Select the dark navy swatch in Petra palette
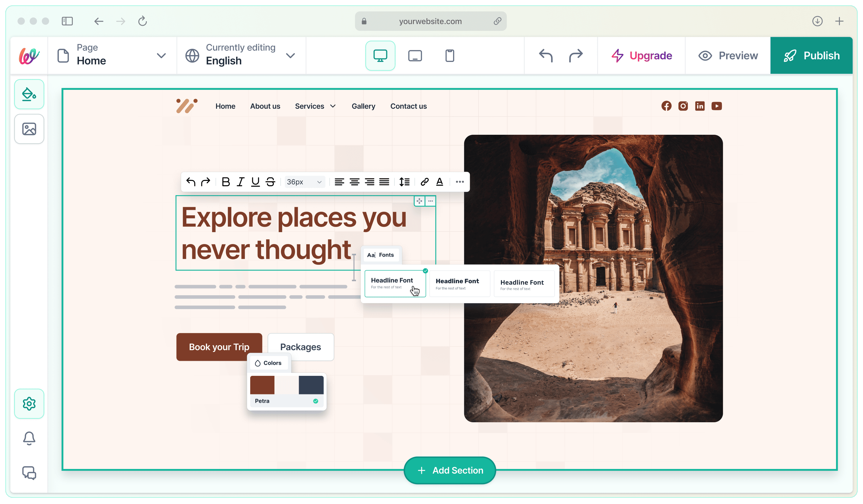This screenshot has height=504, width=863. (x=311, y=385)
